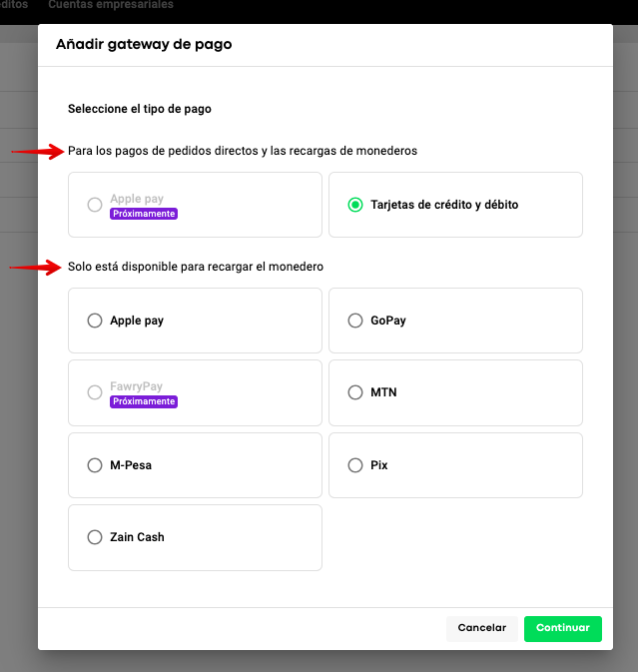The width and height of the screenshot is (638, 672).
Task: Click the GoPay option card label
Action: pos(387,321)
